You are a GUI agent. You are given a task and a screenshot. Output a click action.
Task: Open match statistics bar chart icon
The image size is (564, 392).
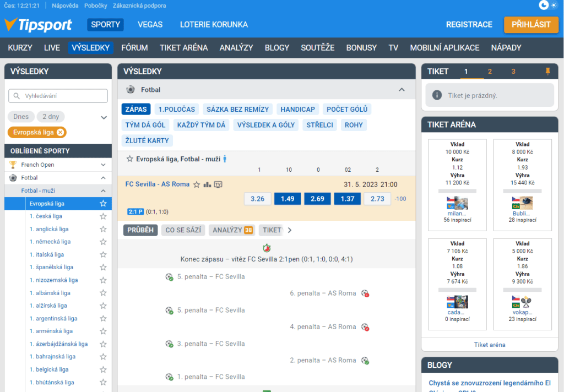tap(207, 184)
